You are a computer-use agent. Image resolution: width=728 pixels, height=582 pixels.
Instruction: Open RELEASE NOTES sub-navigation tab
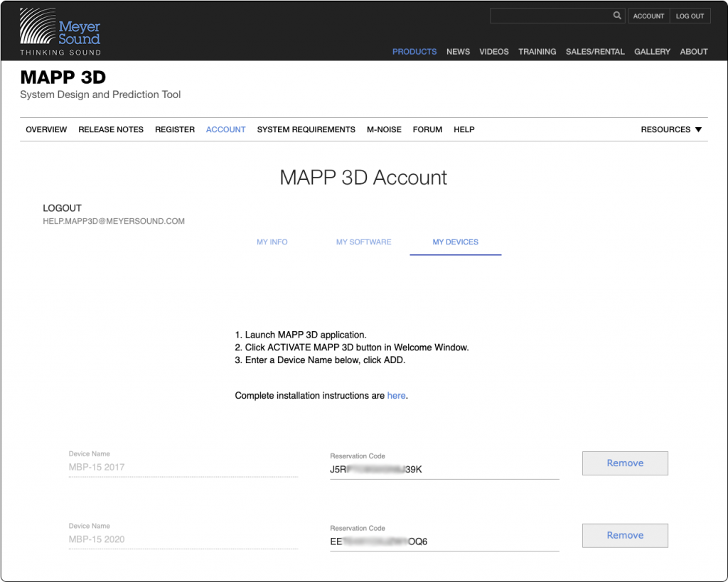pyautogui.click(x=110, y=129)
